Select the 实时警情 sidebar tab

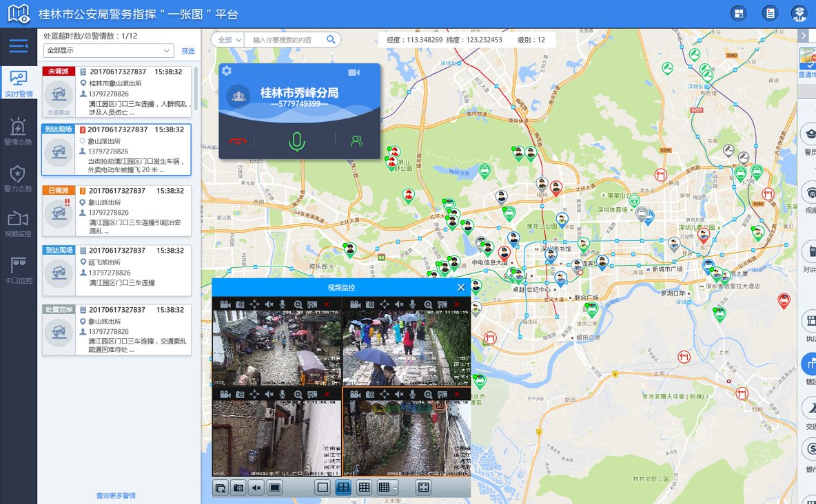(18, 83)
